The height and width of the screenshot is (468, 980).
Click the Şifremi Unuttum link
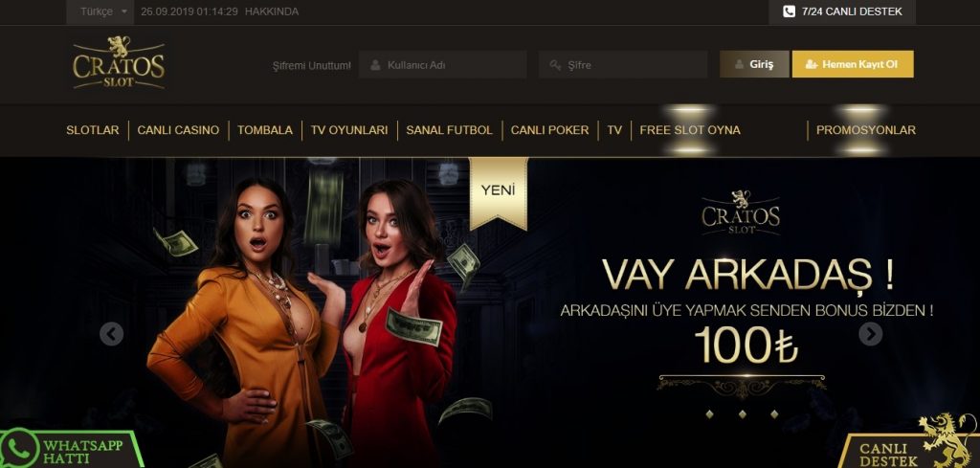(x=311, y=65)
